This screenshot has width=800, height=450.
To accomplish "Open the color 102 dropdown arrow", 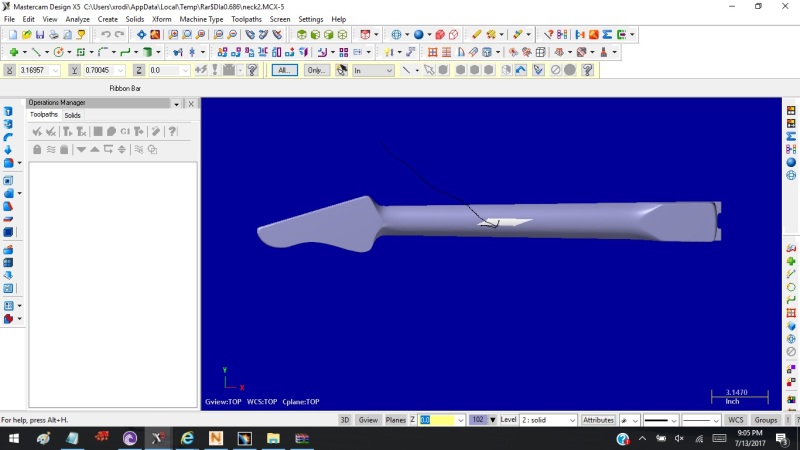I will point(492,420).
